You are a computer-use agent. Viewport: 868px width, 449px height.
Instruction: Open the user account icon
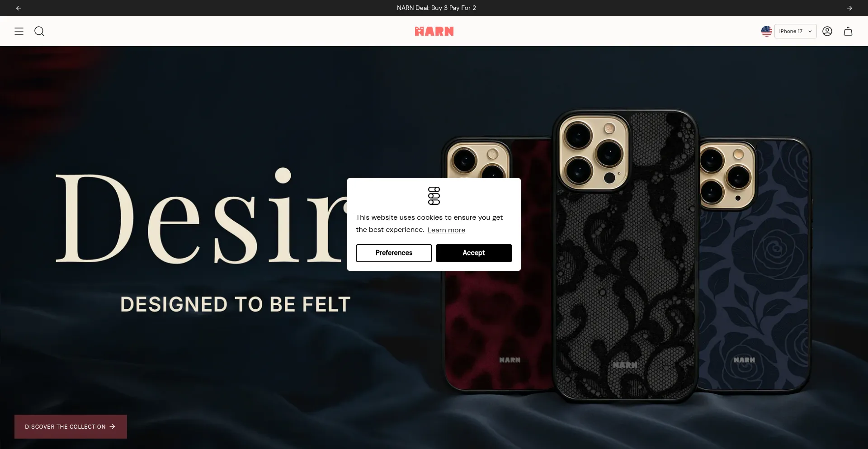(827, 31)
